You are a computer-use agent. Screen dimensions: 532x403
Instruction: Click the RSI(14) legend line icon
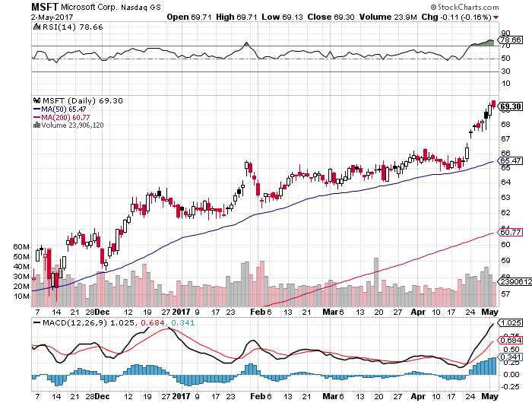click(x=36, y=25)
